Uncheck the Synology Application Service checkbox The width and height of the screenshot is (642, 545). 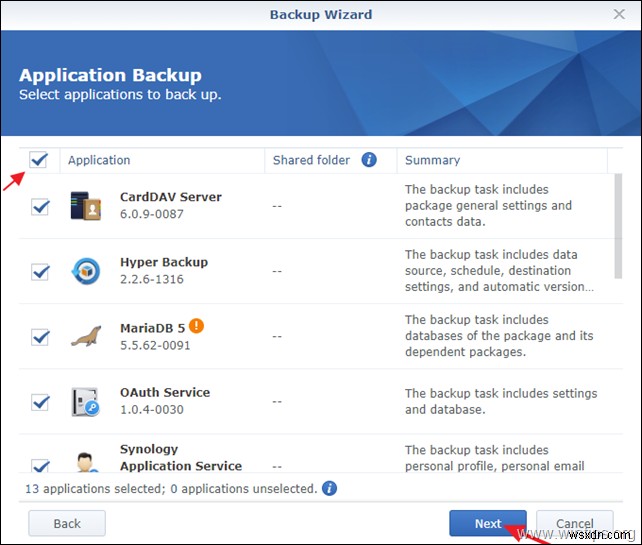40,466
